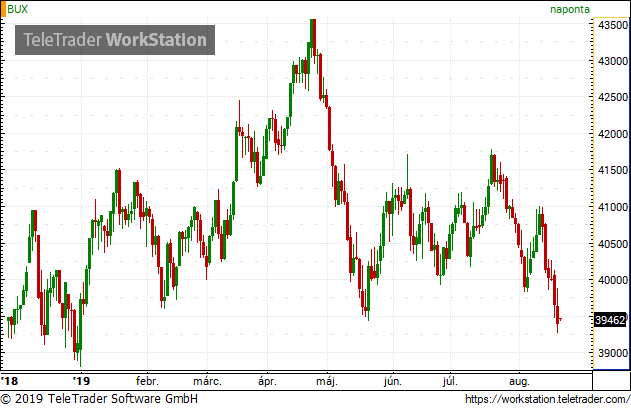Click the 'naponta' interval label

[570, 10]
